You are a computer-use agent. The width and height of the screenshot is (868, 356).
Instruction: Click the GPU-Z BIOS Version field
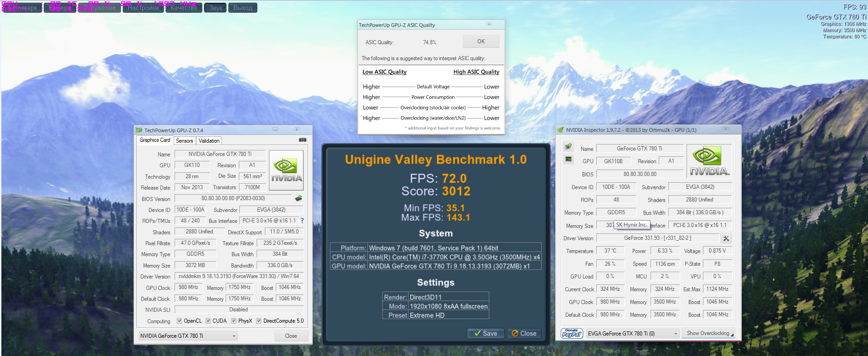coord(233,198)
